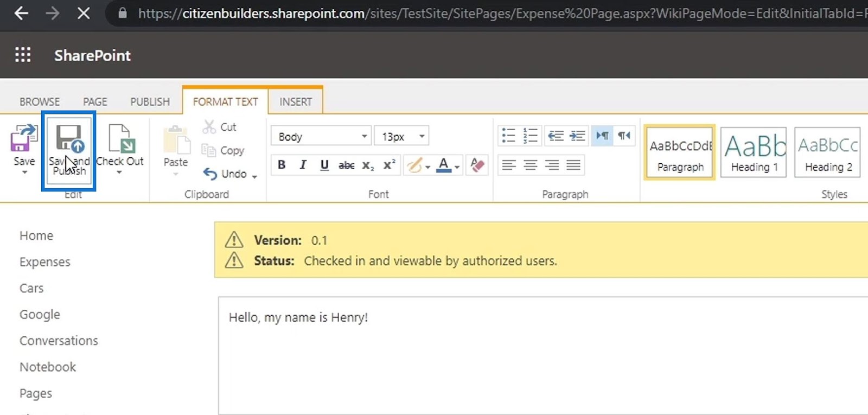Click the Save icon in Edit group
The image size is (868, 415).
coord(24,138)
